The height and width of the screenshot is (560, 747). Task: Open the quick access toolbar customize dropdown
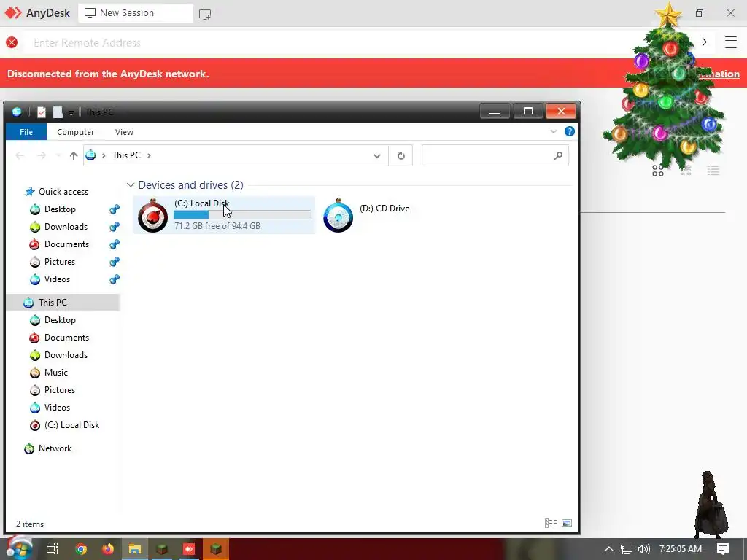pyautogui.click(x=71, y=112)
